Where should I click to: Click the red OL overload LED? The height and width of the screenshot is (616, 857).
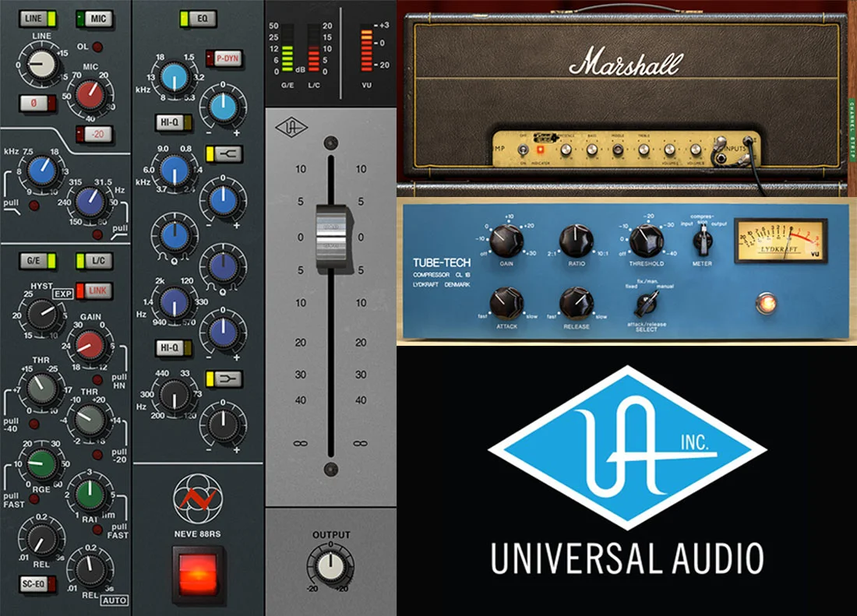click(97, 47)
